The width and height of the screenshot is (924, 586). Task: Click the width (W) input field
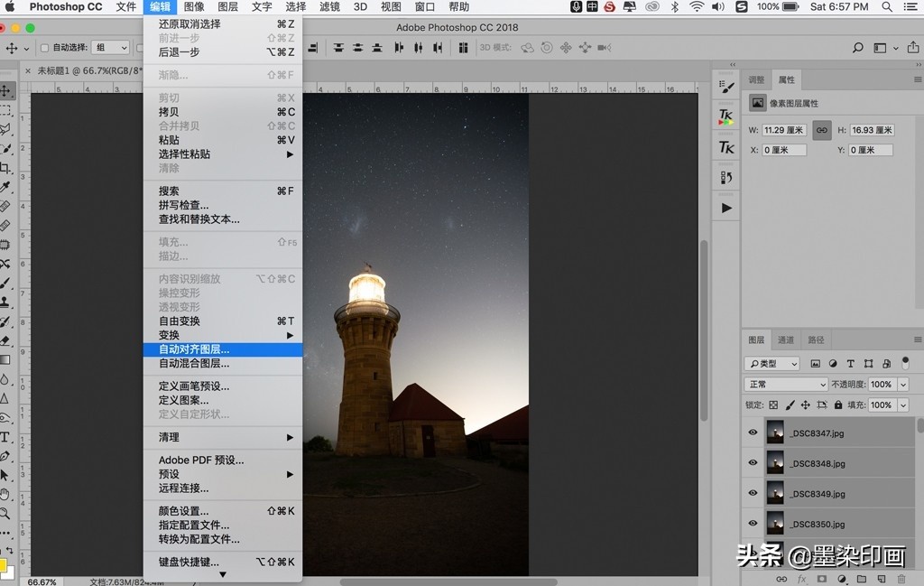click(783, 130)
